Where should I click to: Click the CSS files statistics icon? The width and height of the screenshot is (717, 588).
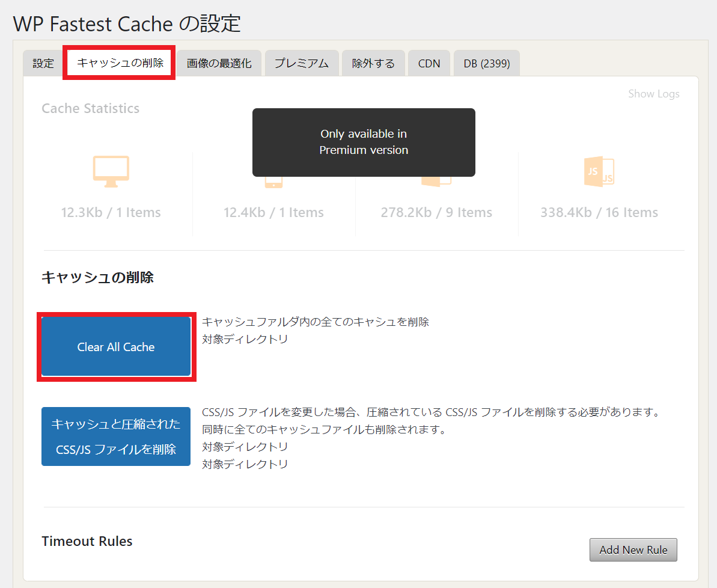[436, 182]
